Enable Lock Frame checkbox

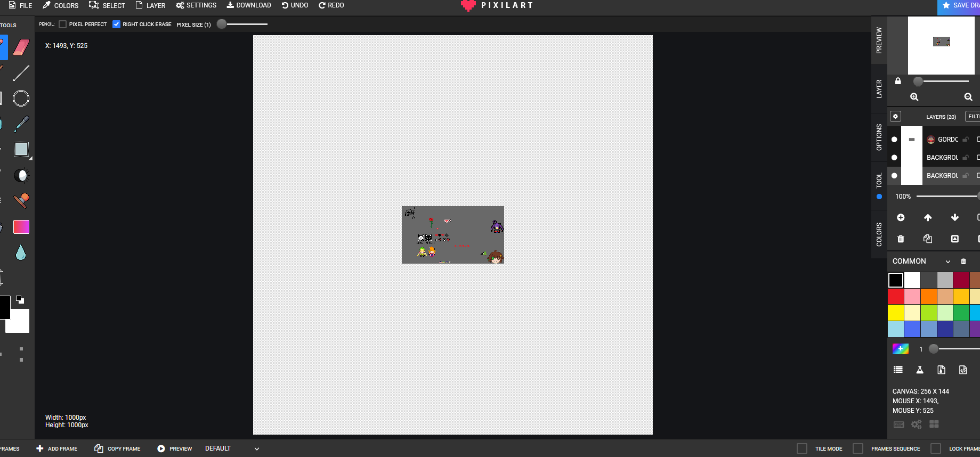tap(936, 448)
